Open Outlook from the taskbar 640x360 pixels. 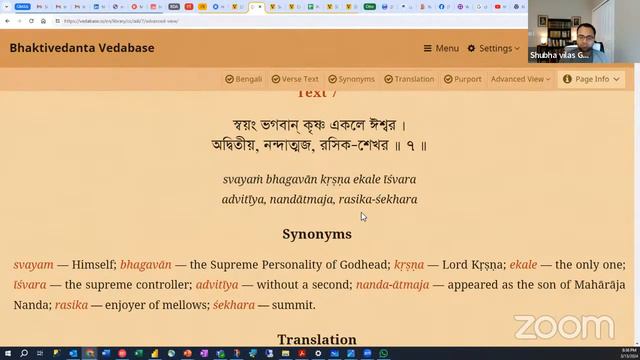(x=73, y=353)
